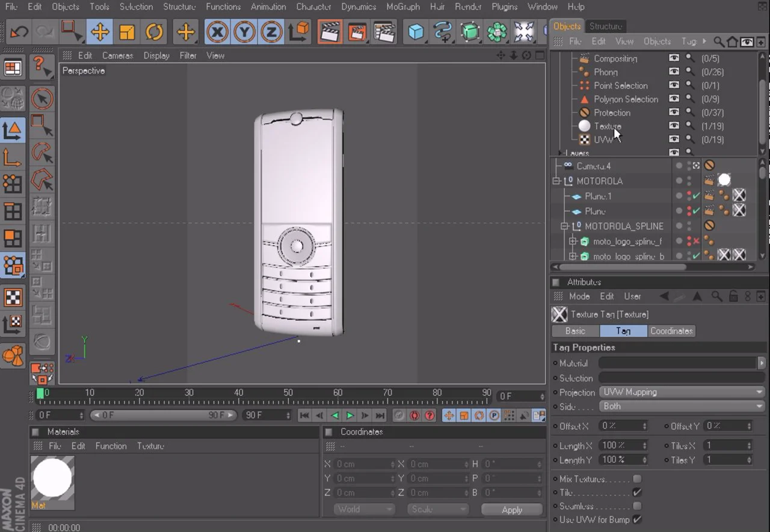Screen dimensions: 770x532
Task: Open the World coordinate dropdown
Action: [364, 509]
